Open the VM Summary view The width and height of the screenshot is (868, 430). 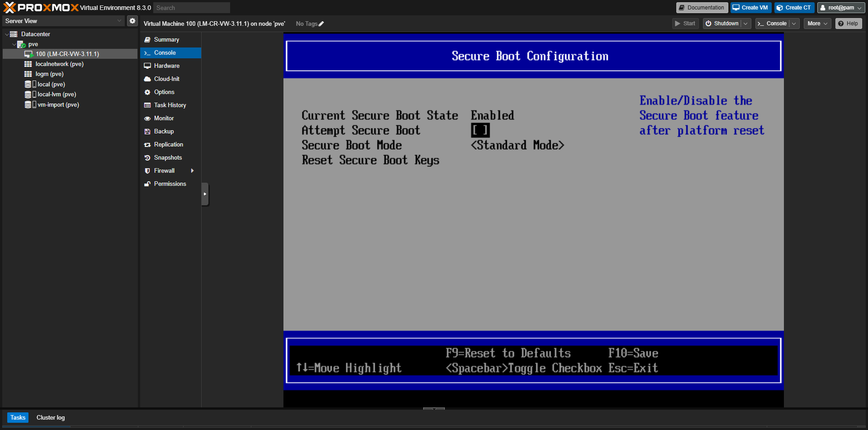(166, 39)
